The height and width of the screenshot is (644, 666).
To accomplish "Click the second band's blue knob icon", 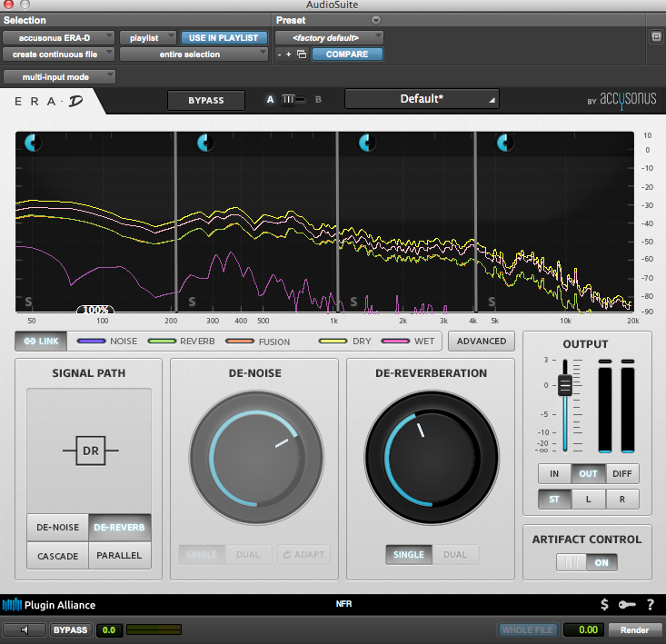I will [x=205, y=144].
